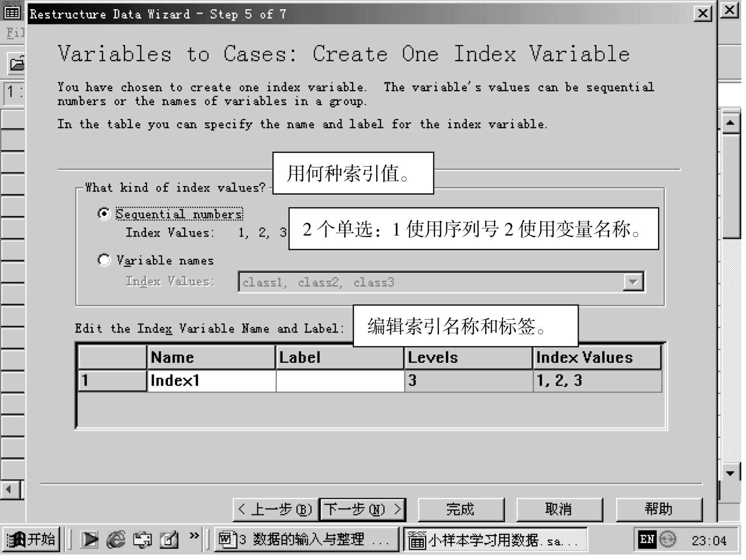
Task: Click the background window's scroll left arrow
Action: [9, 489]
